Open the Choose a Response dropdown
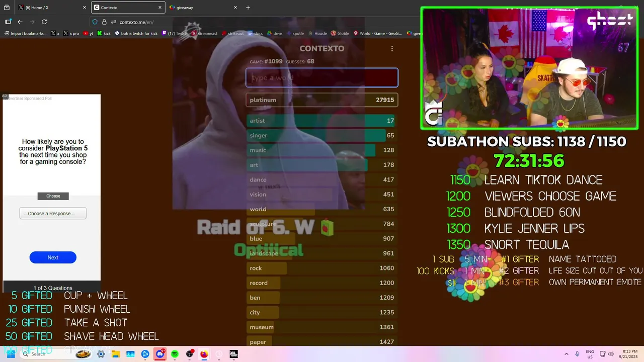 53,213
